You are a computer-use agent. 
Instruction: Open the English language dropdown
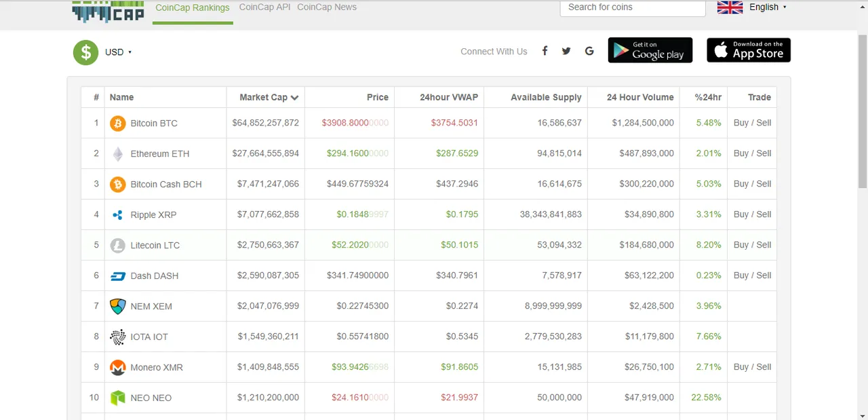pyautogui.click(x=768, y=7)
